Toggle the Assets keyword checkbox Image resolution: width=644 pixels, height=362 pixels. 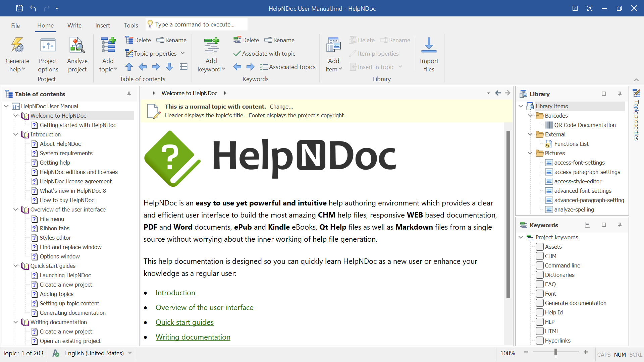539,247
